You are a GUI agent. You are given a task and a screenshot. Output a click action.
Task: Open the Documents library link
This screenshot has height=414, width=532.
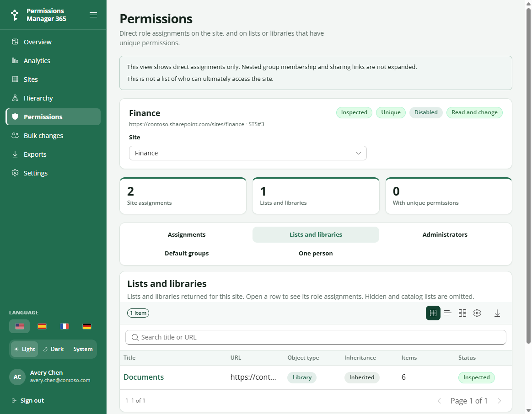tap(144, 377)
